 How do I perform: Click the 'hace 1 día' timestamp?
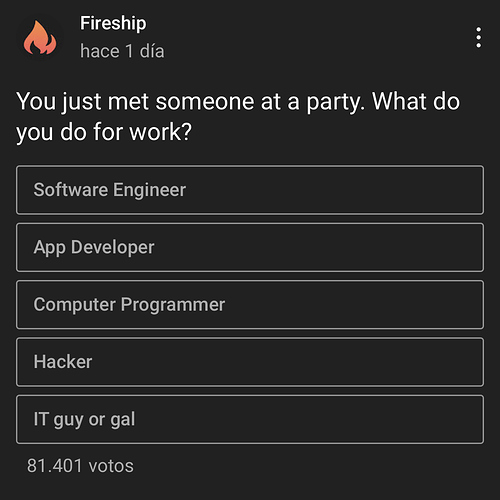(x=122, y=51)
